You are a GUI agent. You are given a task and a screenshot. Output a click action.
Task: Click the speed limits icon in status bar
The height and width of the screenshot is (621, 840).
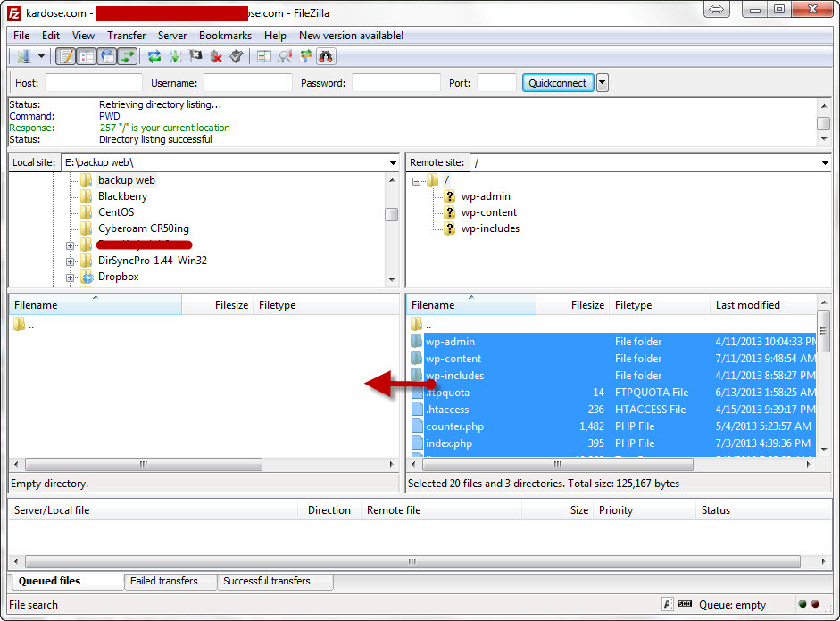tap(685, 604)
